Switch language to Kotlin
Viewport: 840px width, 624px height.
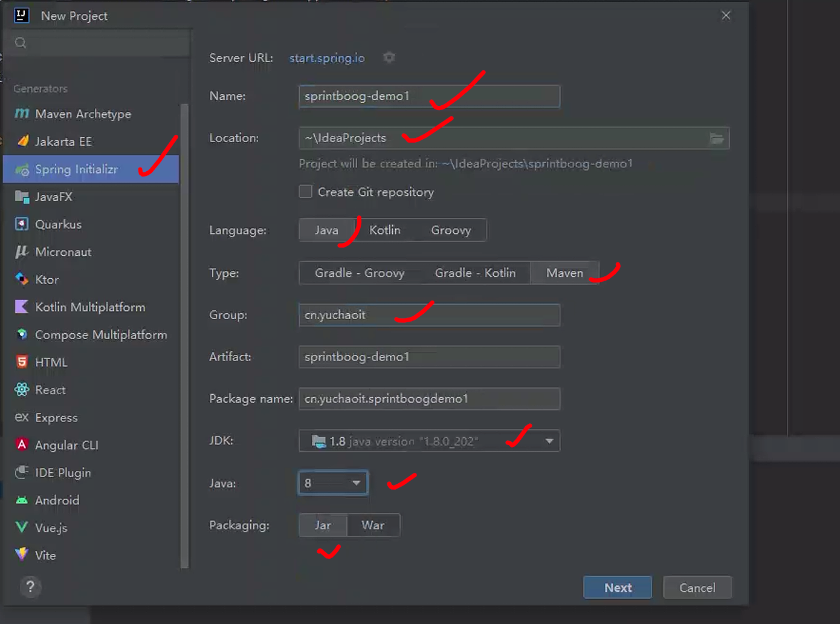click(x=384, y=230)
